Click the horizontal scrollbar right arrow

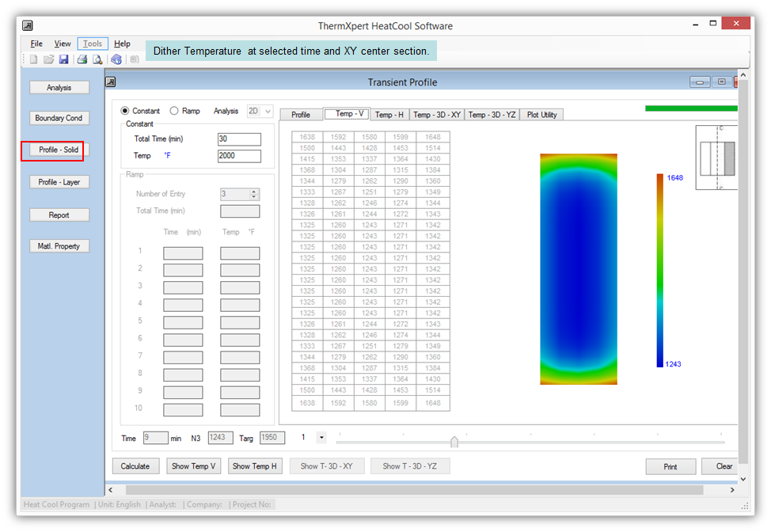(x=732, y=490)
